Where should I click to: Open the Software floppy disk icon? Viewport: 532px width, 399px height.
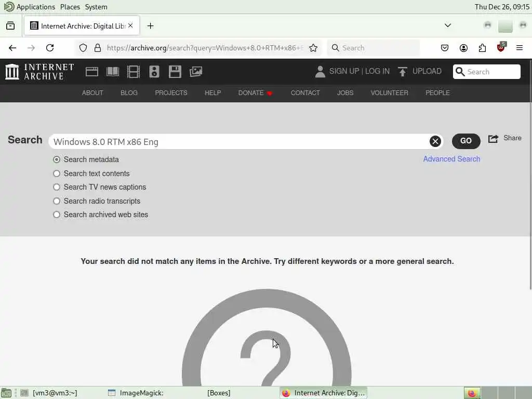pyautogui.click(x=175, y=72)
